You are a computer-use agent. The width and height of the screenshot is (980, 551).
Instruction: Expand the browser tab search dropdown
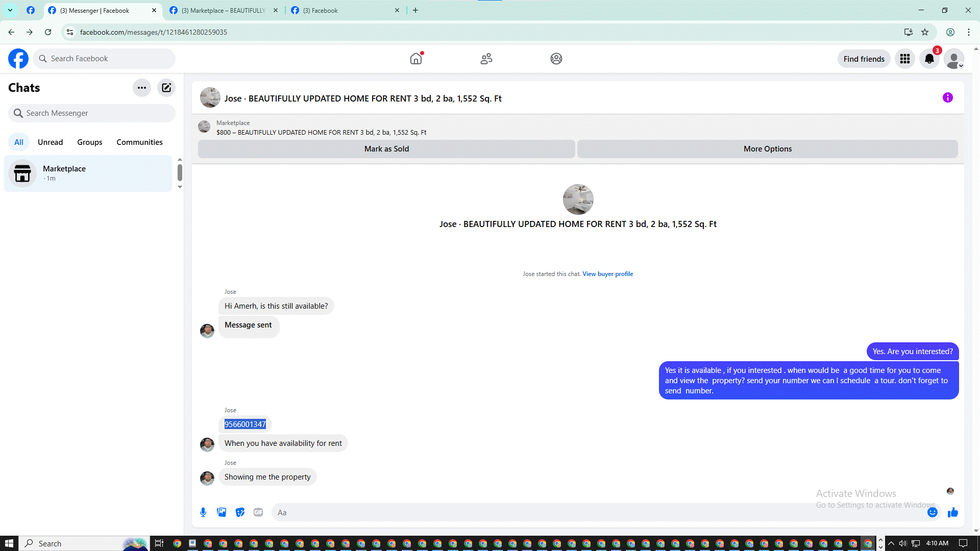(10, 10)
